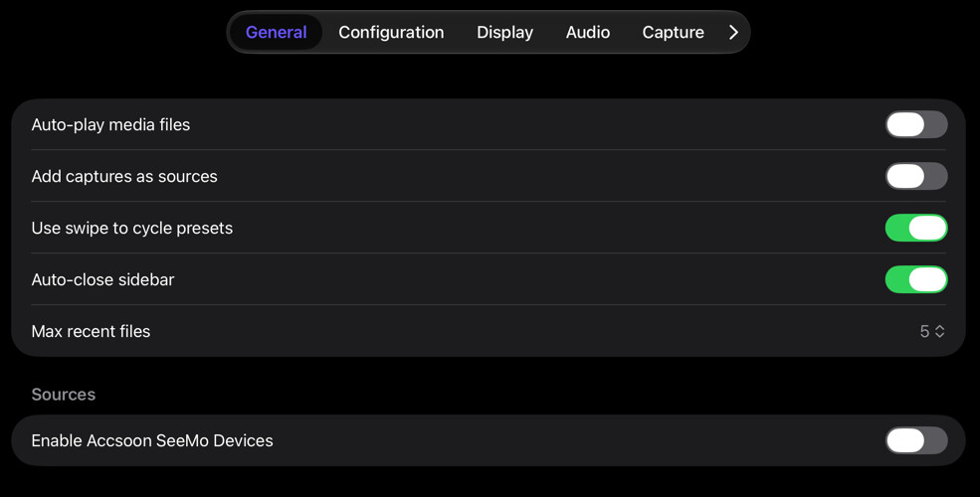
Task: Turn on Add captures as sources
Action: (916, 177)
